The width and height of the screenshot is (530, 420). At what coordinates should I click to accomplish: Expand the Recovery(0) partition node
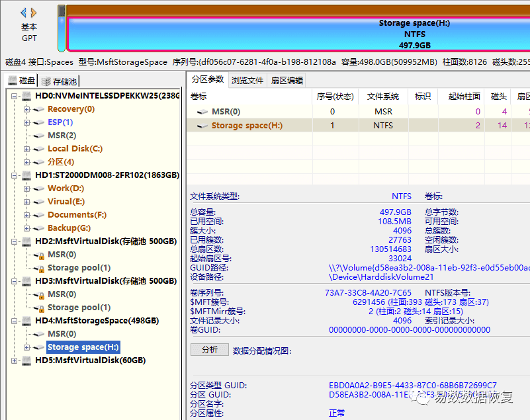point(26,109)
